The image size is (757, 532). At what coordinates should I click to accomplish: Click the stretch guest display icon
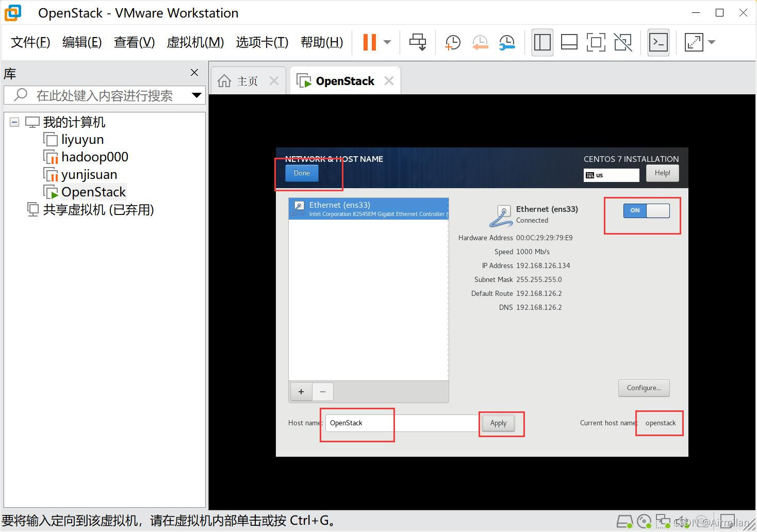pos(694,42)
